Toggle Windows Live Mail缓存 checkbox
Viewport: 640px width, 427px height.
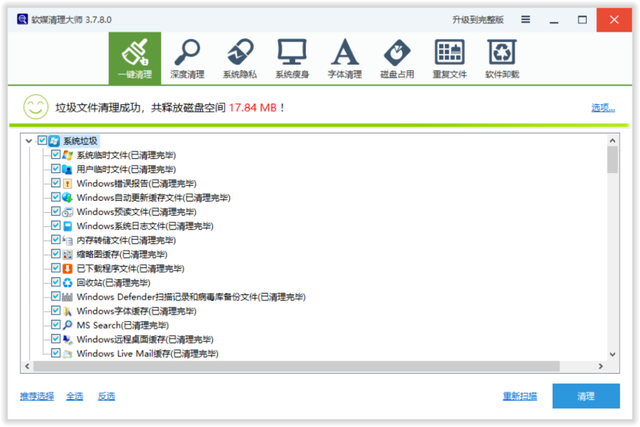coord(56,353)
